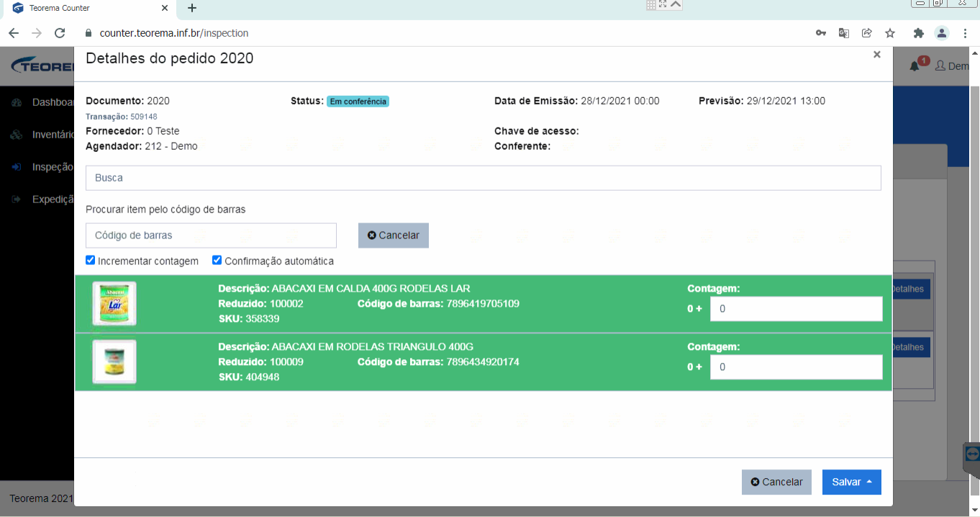Click ABACAXI EM RODELAS TRIANGULO thumbnail
This screenshot has height=517, width=980.
(x=114, y=361)
